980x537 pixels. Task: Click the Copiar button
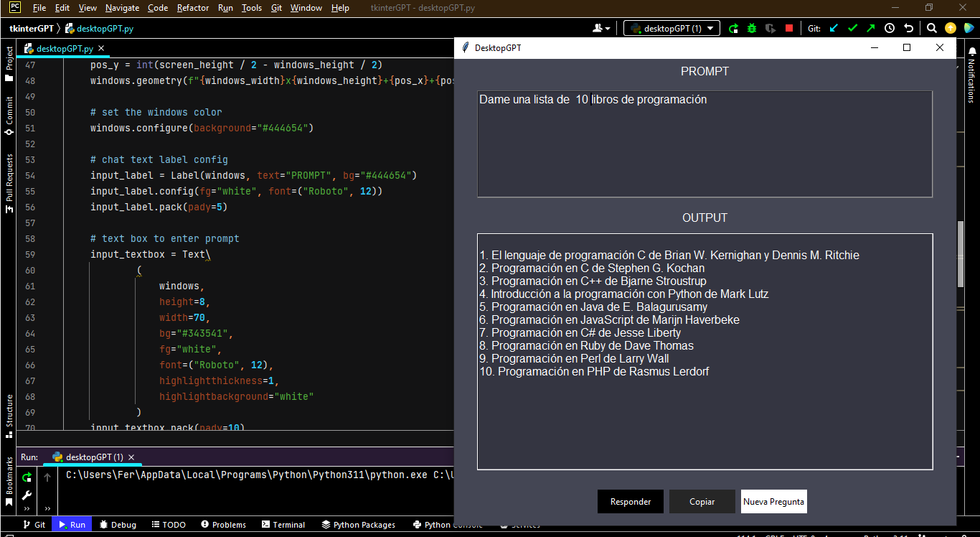[702, 502]
